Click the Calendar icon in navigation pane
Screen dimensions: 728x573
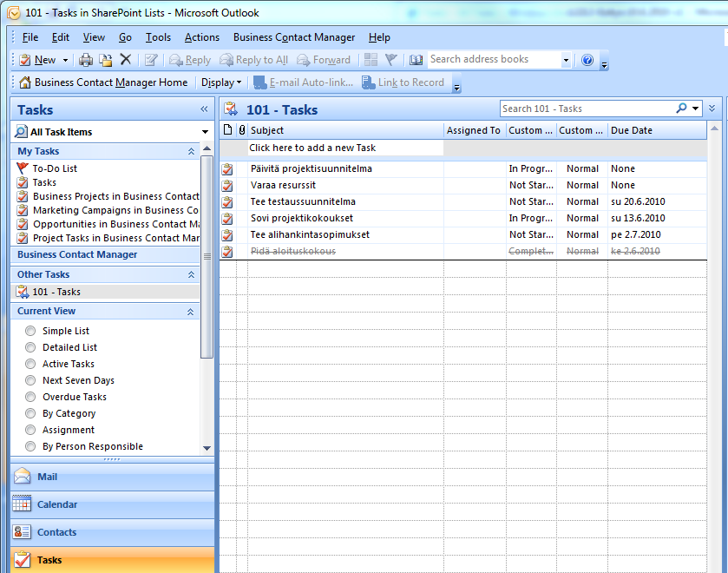click(22, 504)
